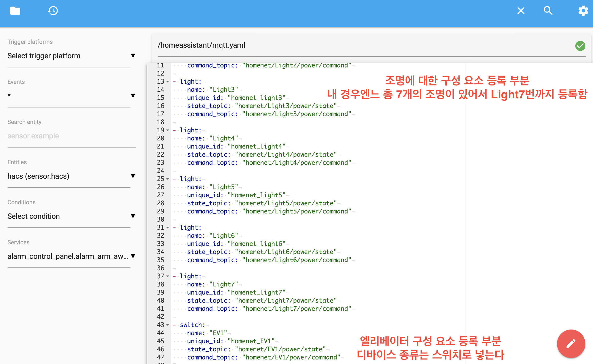The image size is (593, 364).
Task: Click line number 37 in gutter
Action: (161, 276)
